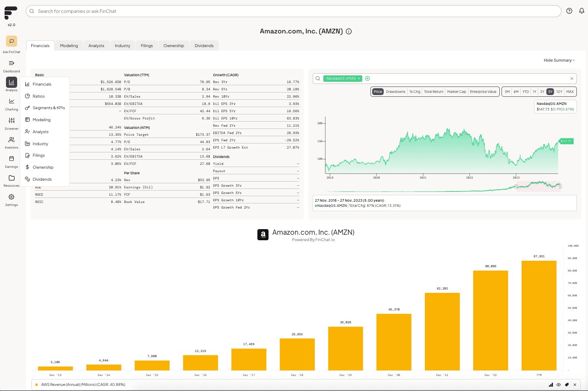Remove the NasdaqGS:AMZN ticker chip

(x=359, y=78)
